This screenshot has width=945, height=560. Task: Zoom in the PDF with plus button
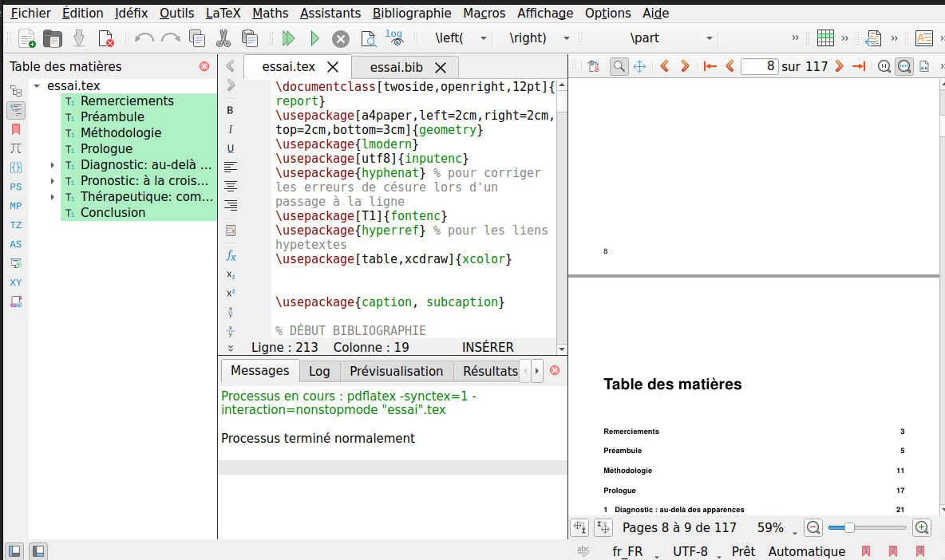click(922, 528)
